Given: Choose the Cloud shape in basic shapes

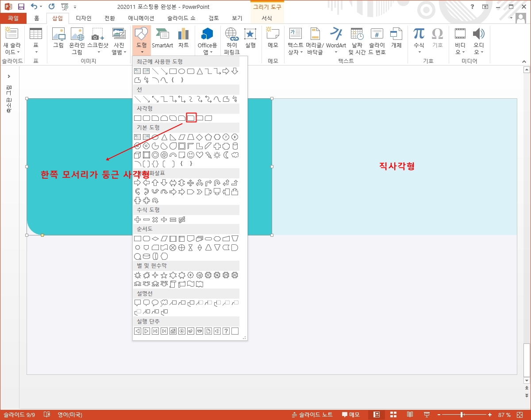Looking at the screenshot, I should pos(235,155).
